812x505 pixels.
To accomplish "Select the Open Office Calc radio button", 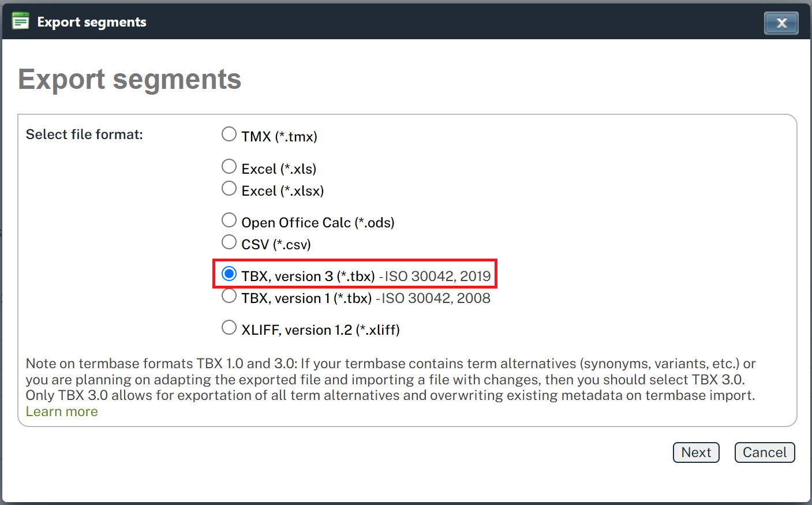I will pyautogui.click(x=229, y=220).
